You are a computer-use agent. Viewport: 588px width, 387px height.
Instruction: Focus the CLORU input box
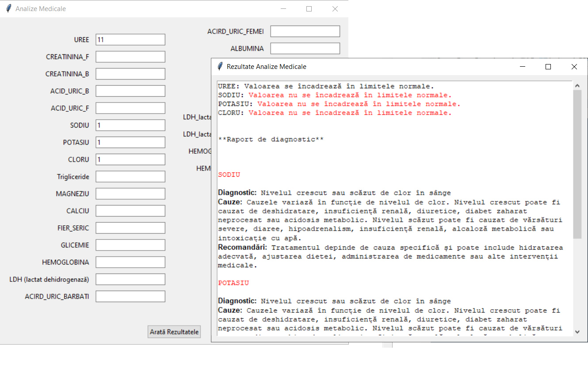(x=130, y=159)
